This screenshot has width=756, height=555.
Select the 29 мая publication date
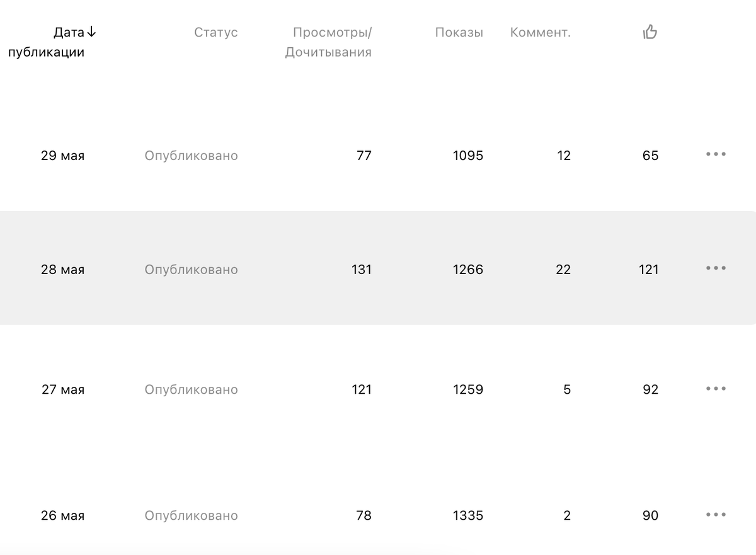click(62, 156)
